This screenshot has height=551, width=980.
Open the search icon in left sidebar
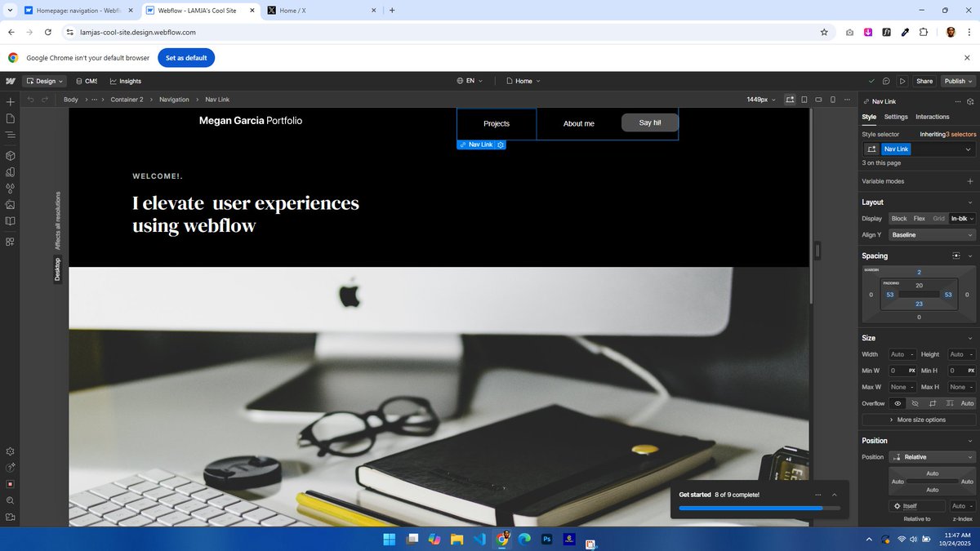tap(11, 500)
